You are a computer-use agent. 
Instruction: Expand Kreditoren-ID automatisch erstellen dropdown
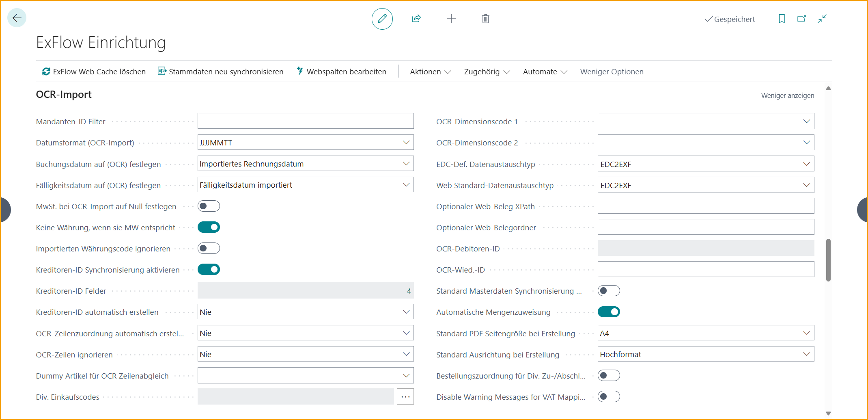pyautogui.click(x=406, y=312)
